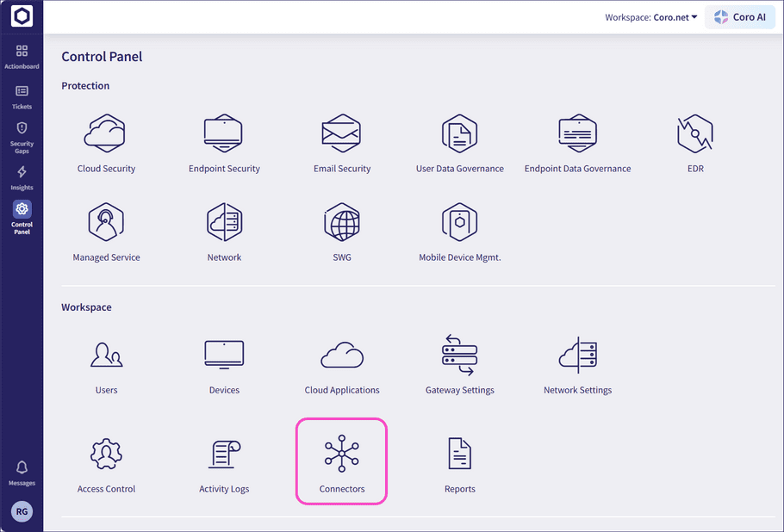Screen dimensions: 784x532
Task: Click the EDR icon
Action: click(695, 135)
